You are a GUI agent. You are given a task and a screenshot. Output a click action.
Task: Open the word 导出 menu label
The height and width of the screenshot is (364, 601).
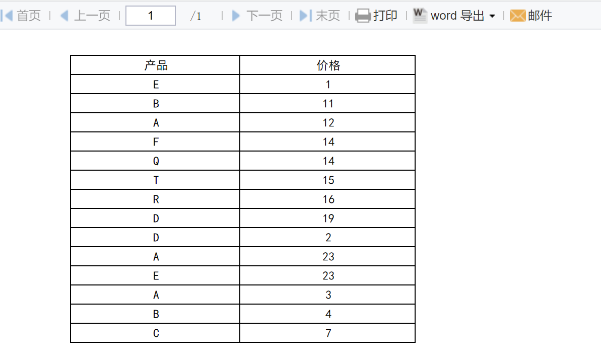pyautogui.click(x=457, y=16)
